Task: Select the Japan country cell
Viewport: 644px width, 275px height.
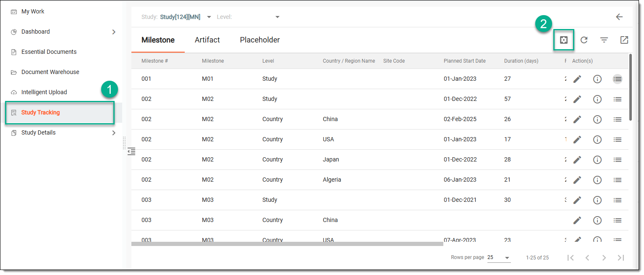Action: 331,159
